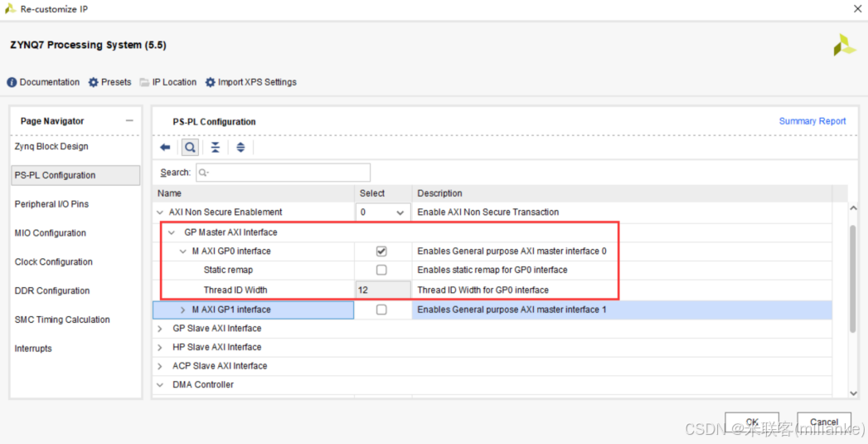Click the Cancel button

click(x=824, y=422)
